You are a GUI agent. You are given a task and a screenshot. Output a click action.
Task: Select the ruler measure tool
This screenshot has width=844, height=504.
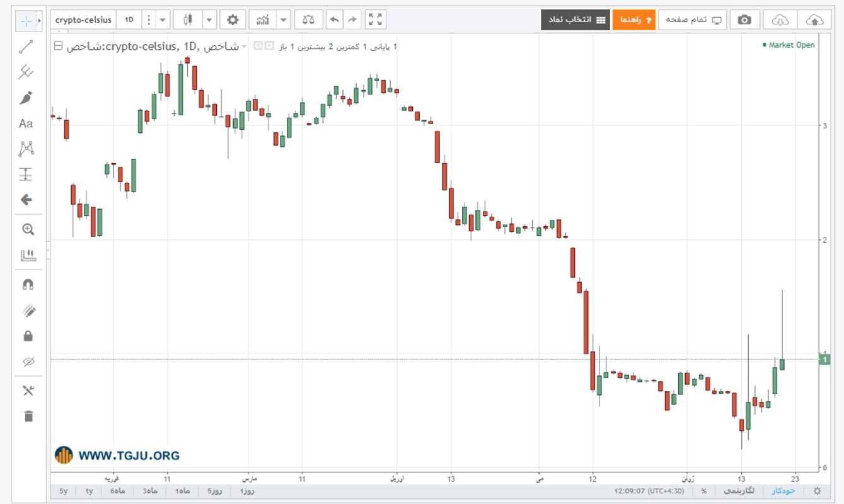click(28, 255)
